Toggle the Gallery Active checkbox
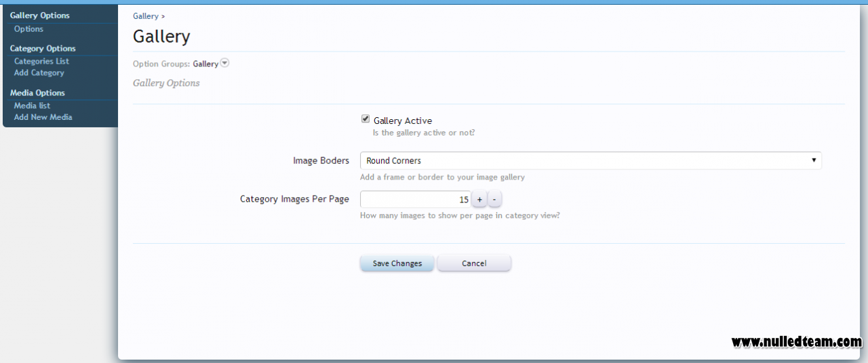This screenshot has height=363, width=868. point(366,119)
